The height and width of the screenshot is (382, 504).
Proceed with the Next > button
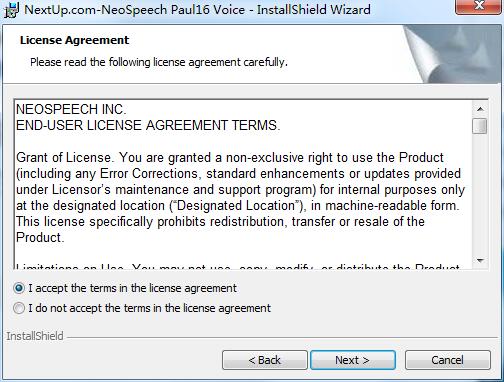(353, 360)
